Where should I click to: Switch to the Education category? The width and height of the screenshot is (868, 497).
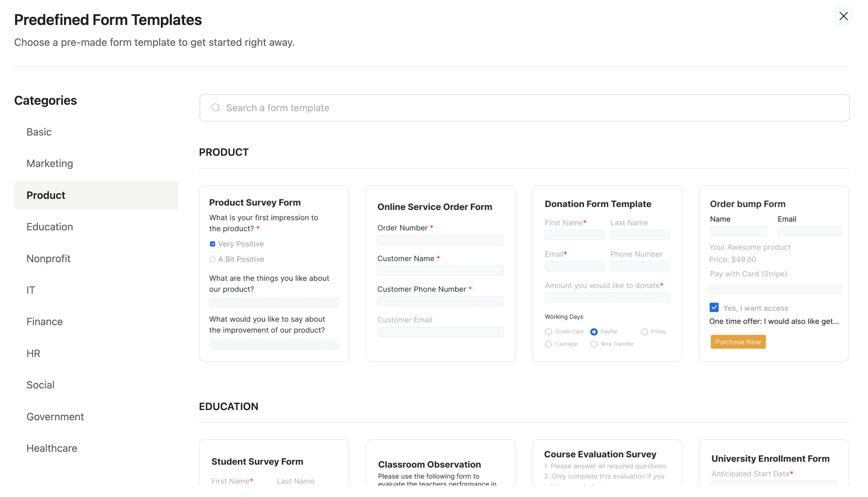click(50, 227)
